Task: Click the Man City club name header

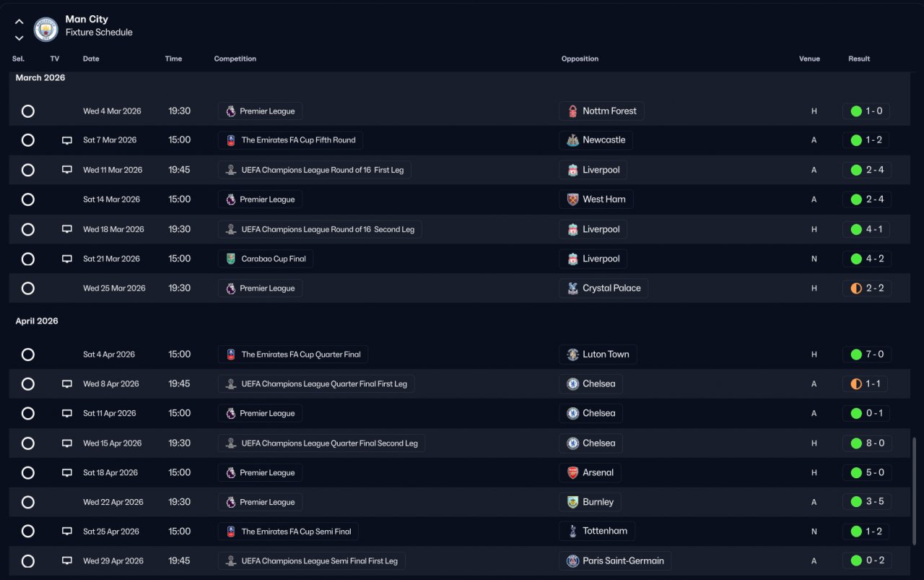Action: 87,20
